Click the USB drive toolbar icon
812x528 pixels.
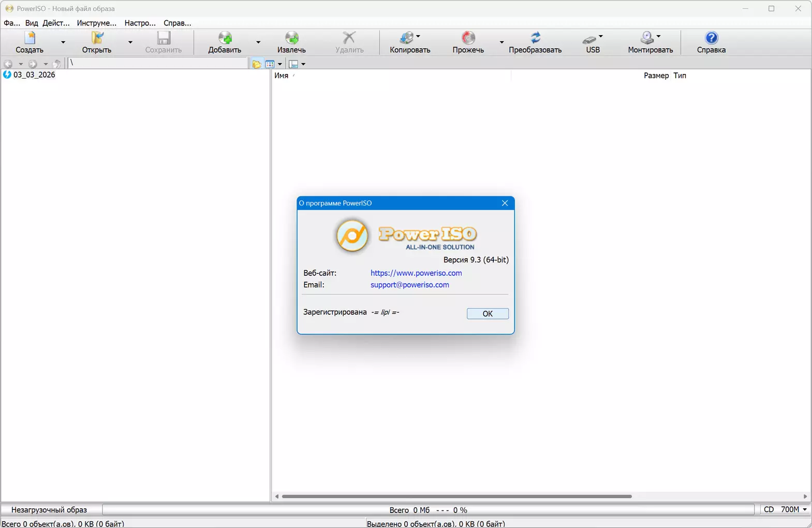pos(589,39)
